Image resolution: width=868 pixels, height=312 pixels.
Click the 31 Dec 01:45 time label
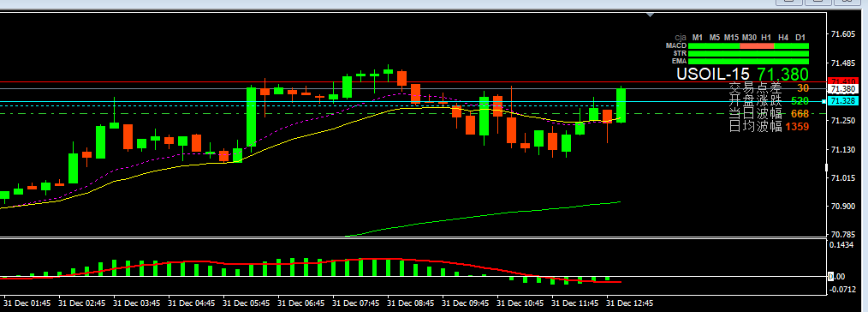pos(27,303)
